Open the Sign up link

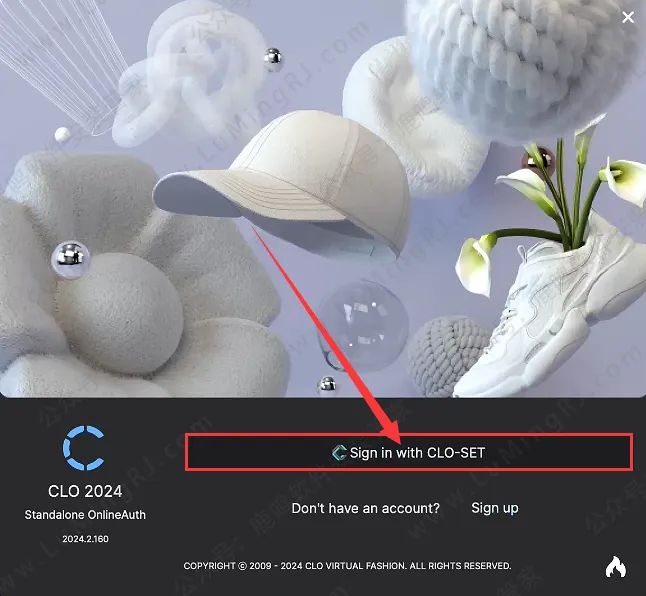[x=494, y=508]
